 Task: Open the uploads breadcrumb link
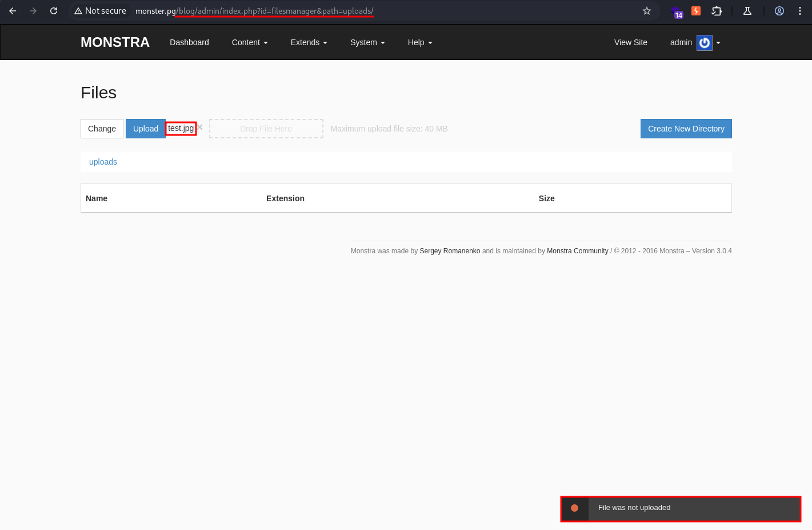coord(103,162)
